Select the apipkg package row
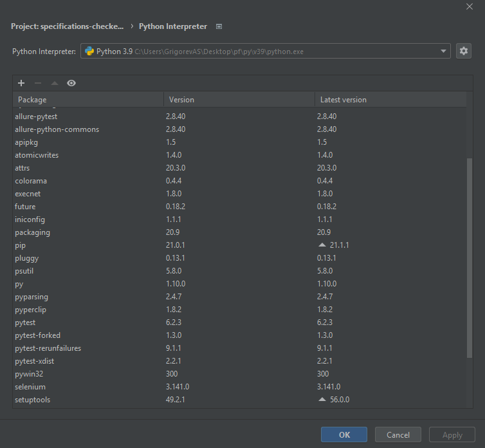This screenshot has height=448, width=485. point(239,142)
